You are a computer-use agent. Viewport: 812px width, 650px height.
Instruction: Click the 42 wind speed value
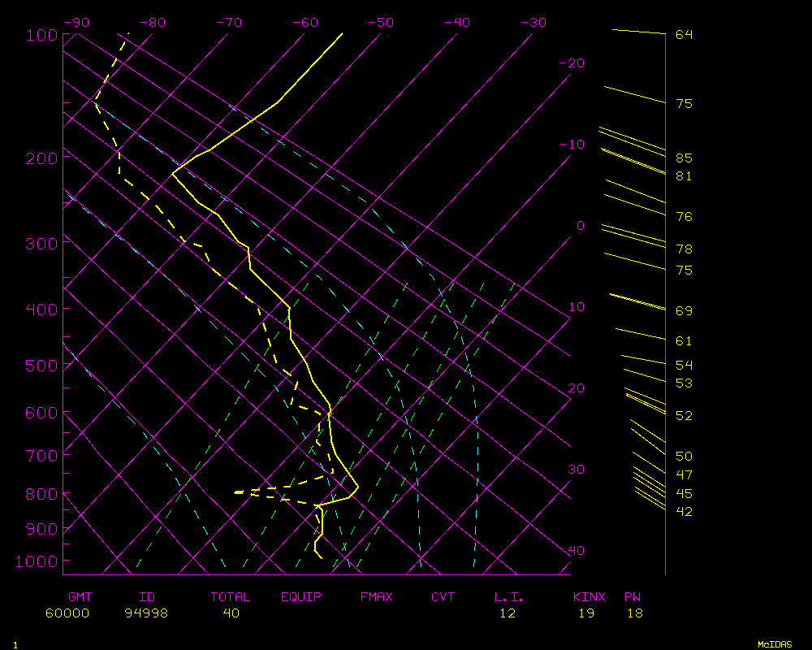tap(684, 511)
